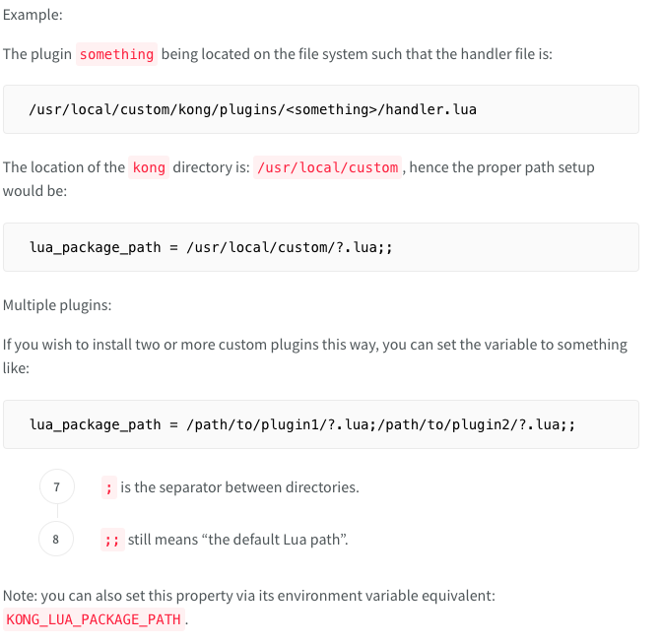Click the 'If you wish to install' paragraph
This screenshot has width=662, height=644.
(314, 345)
